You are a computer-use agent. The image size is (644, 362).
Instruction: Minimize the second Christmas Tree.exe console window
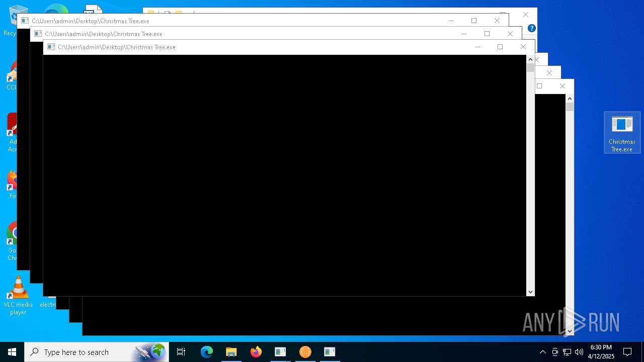(x=464, y=34)
